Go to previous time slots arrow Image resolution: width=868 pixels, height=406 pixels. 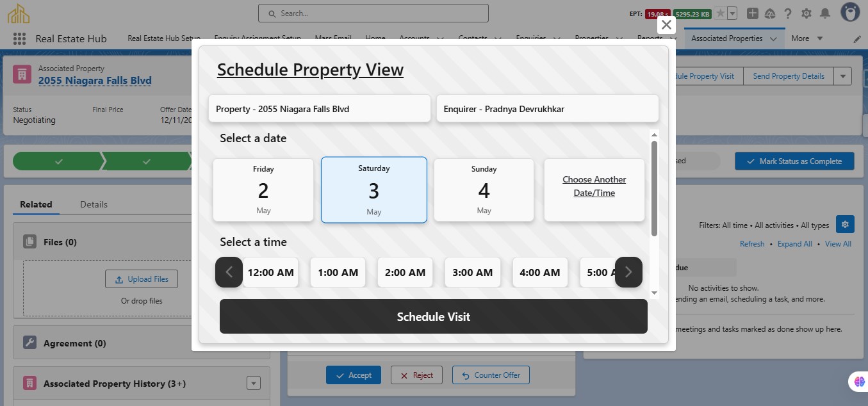click(229, 272)
